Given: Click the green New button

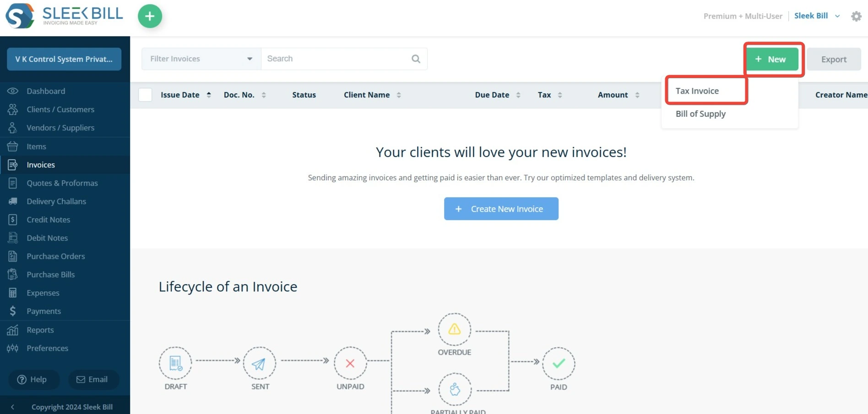Looking at the screenshot, I should (772, 59).
